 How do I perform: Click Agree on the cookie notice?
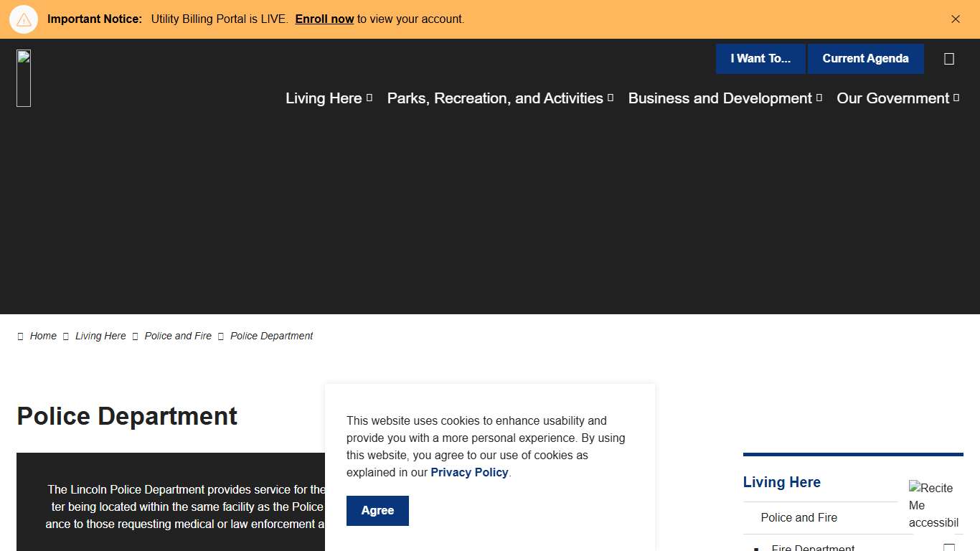(377, 511)
